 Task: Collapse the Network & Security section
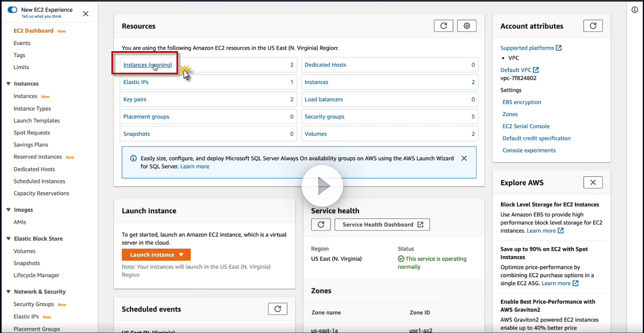click(x=8, y=292)
